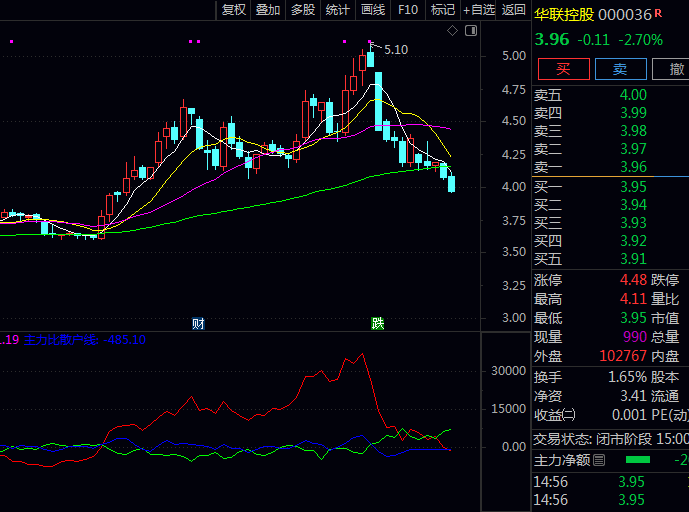Image resolution: width=689 pixels, height=512 pixels.
Task: Click the 涨停 value 4.48
Action: [633, 280]
